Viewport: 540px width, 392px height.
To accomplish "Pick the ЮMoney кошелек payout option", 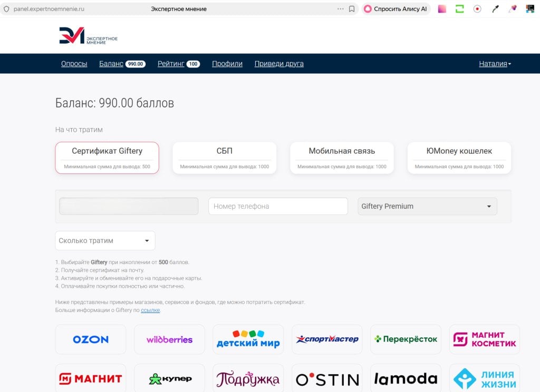I will click(459, 158).
